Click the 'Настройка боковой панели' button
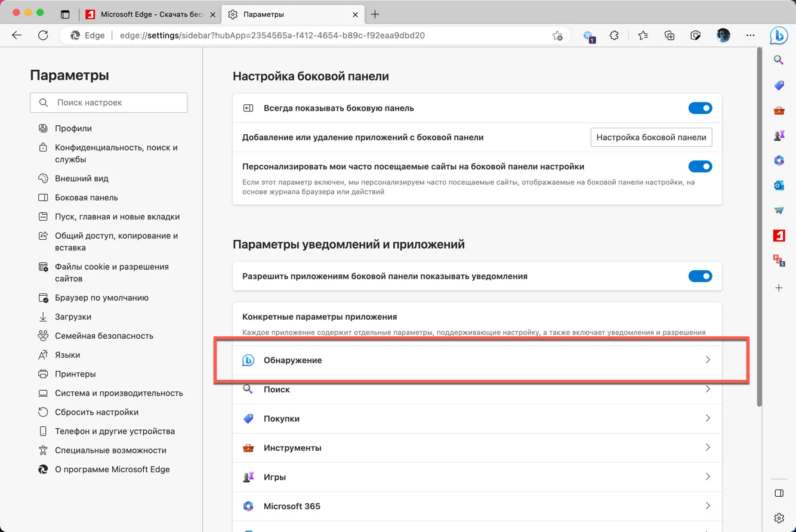Image resolution: width=796 pixels, height=532 pixels. click(x=651, y=137)
